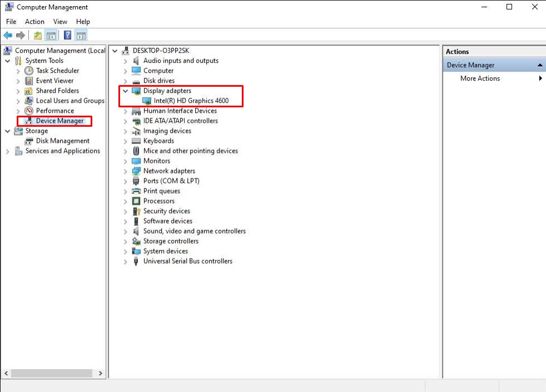This screenshot has height=392, width=546.
Task: Expand the Software devices category
Action: click(x=125, y=221)
